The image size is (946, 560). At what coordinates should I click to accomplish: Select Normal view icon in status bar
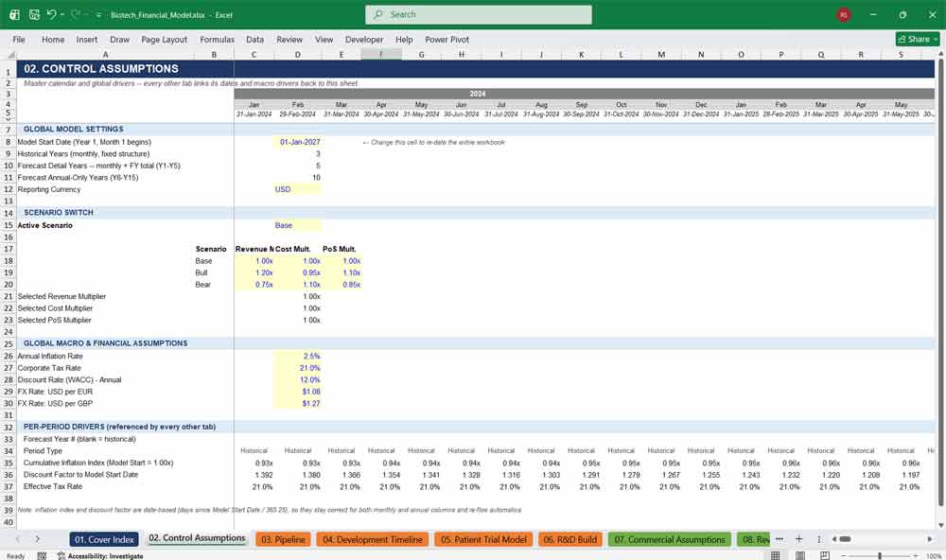[776, 555]
